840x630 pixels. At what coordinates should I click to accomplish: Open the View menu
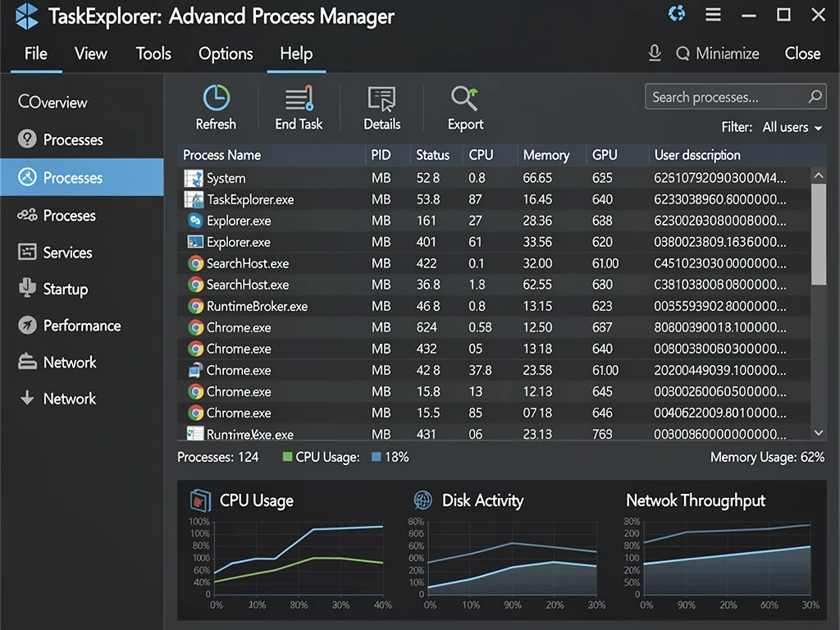pos(90,53)
